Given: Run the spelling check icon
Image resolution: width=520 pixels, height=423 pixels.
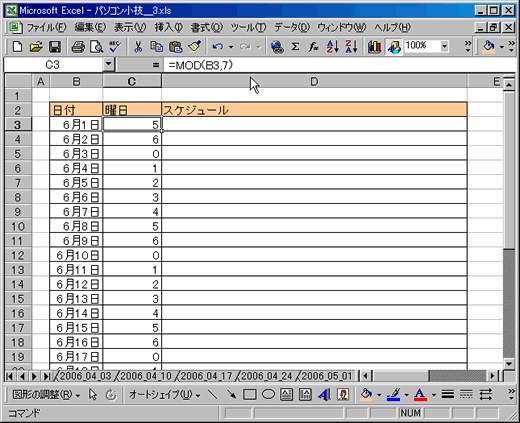Looking at the screenshot, I should coord(115,47).
